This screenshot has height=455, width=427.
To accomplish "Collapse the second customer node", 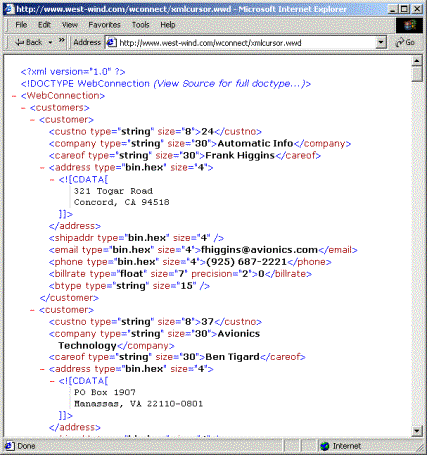I will (x=32, y=310).
